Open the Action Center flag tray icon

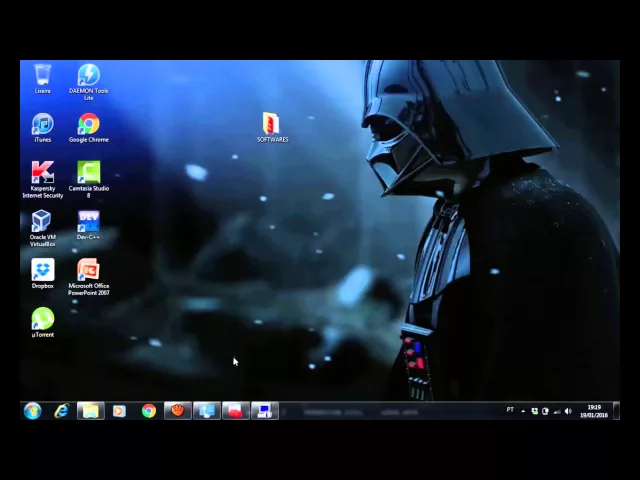coord(545,411)
